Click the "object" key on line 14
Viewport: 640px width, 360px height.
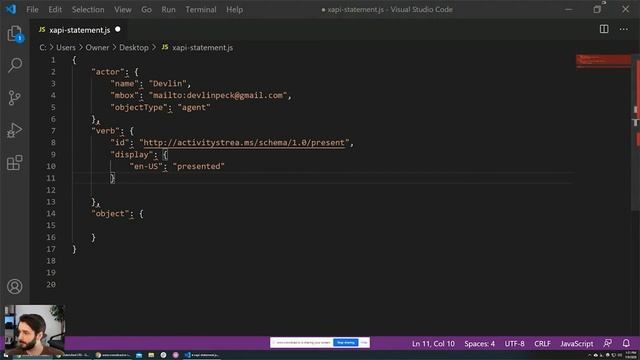pyautogui.click(x=110, y=213)
